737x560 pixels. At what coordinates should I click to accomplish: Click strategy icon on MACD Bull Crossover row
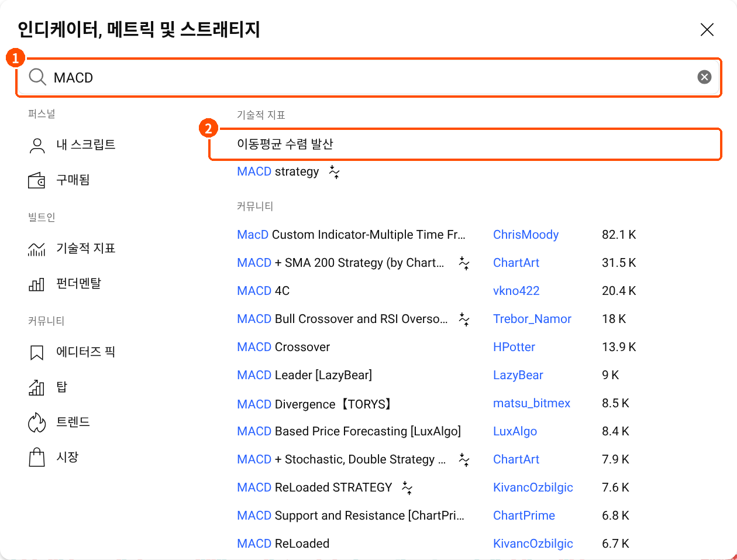pos(464,319)
